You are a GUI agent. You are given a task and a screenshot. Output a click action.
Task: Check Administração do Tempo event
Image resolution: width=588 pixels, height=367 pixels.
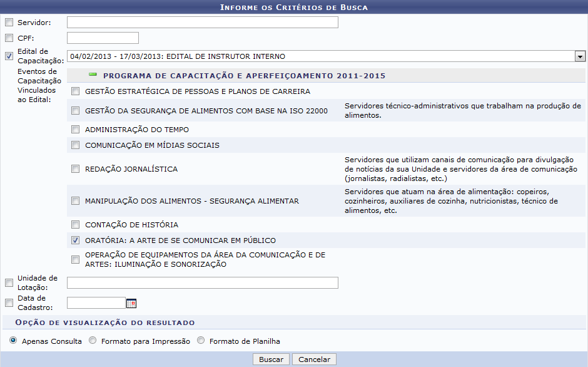tap(75, 130)
